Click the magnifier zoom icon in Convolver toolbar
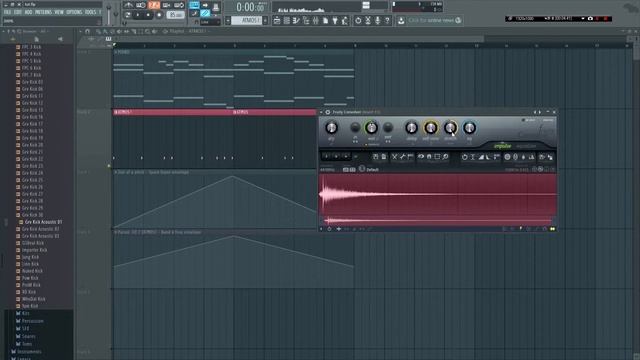The width and height of the screenshot is (640, 360). (445, 157)
